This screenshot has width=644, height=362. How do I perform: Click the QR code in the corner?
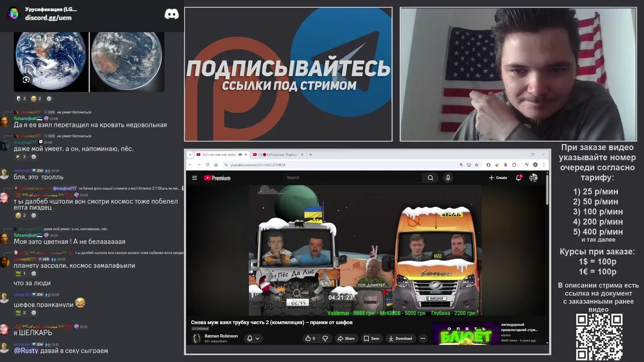599,336
